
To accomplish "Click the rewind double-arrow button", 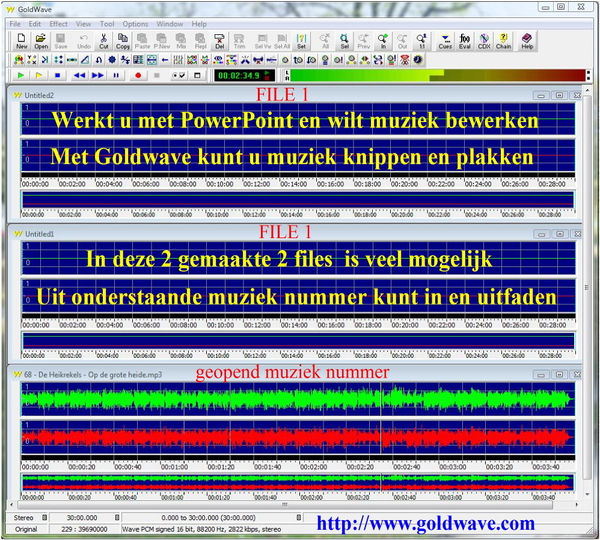I will click(79, 75).
